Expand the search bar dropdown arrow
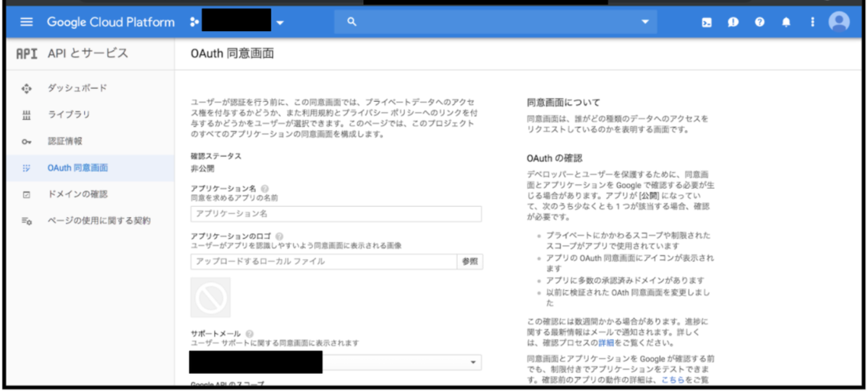This screenshot has height=392, width=868. click(x=644, y=22)
